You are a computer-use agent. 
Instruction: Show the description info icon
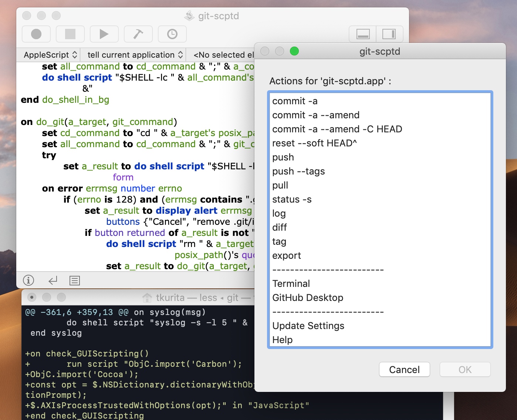(28, 280)
